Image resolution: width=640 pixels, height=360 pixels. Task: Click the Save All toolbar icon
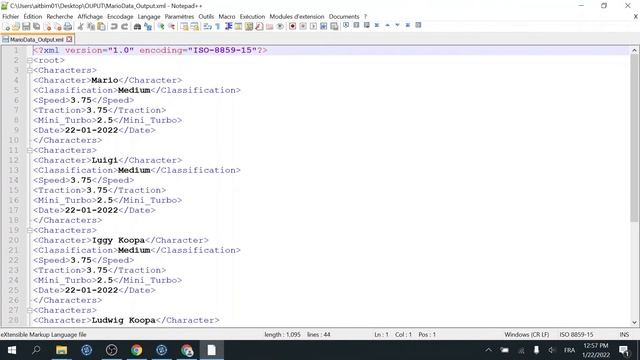click(36, 27)
